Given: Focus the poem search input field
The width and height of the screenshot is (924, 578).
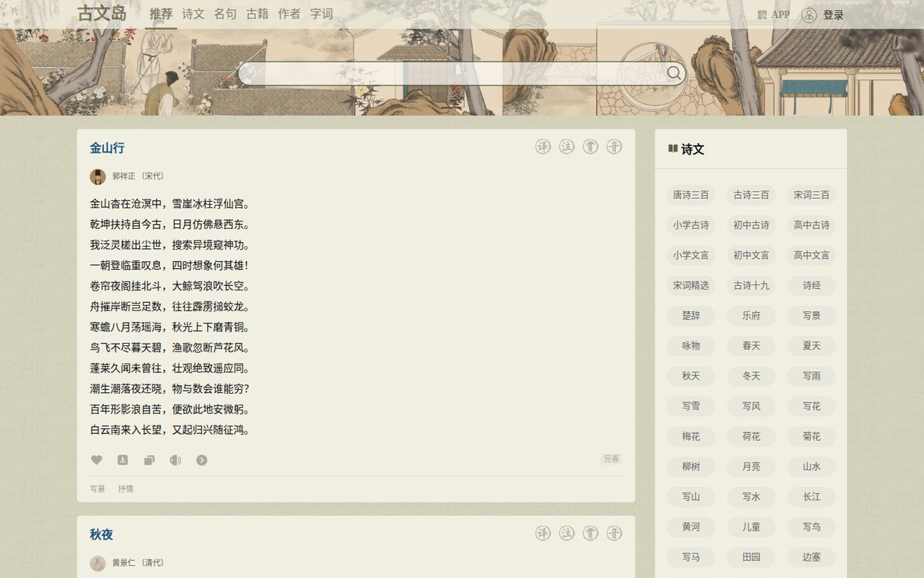Looking at the screenshot, I should click(x=453, y=73).
